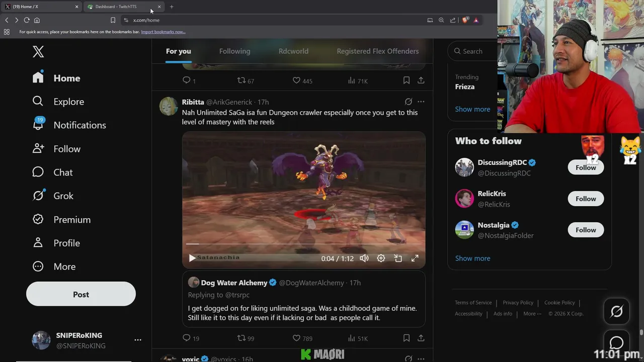Bookmark the post with 789 likes
This screenshot has width=644, height=362.
click(x=406, y=338)
